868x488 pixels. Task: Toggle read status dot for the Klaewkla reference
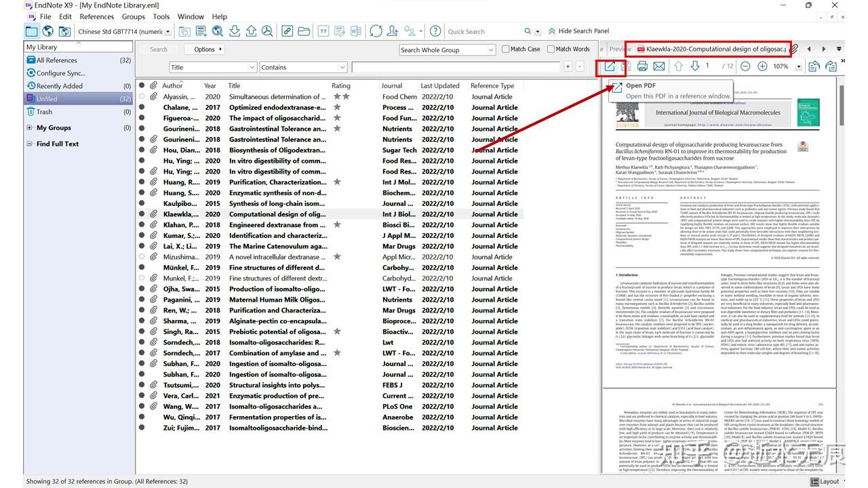pyautogui.click(x=141, y=213)
